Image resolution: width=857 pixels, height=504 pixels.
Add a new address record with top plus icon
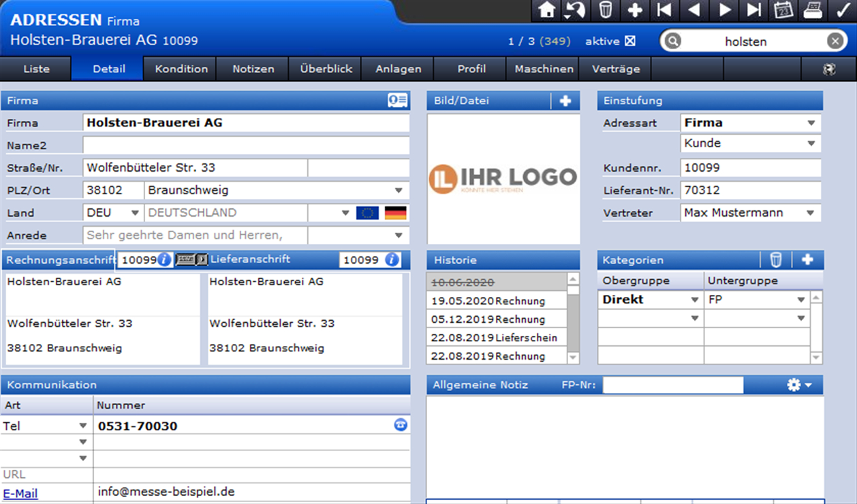click(x=635, y=10)
